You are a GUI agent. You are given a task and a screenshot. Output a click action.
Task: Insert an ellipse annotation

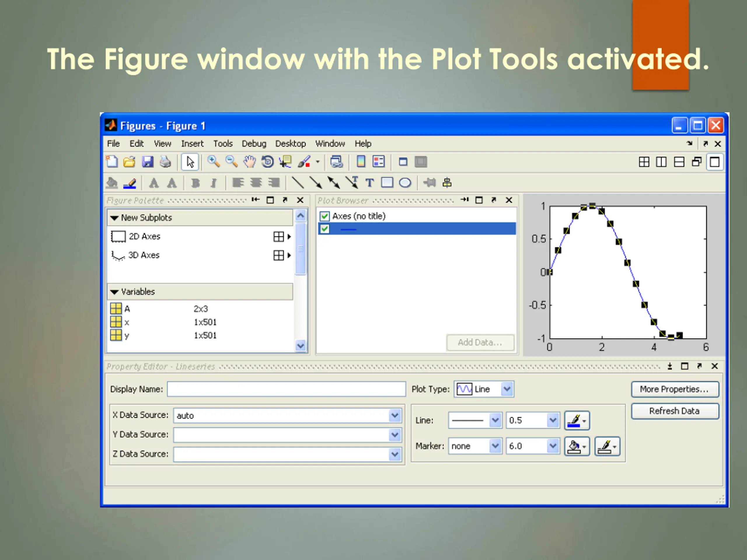(x=405, y=183)
